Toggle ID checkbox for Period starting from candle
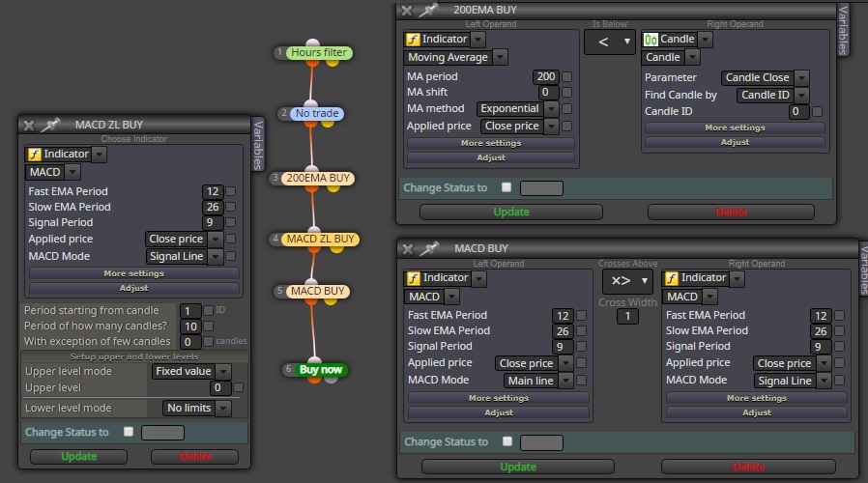868x483 pixels. tap(209, 310)
